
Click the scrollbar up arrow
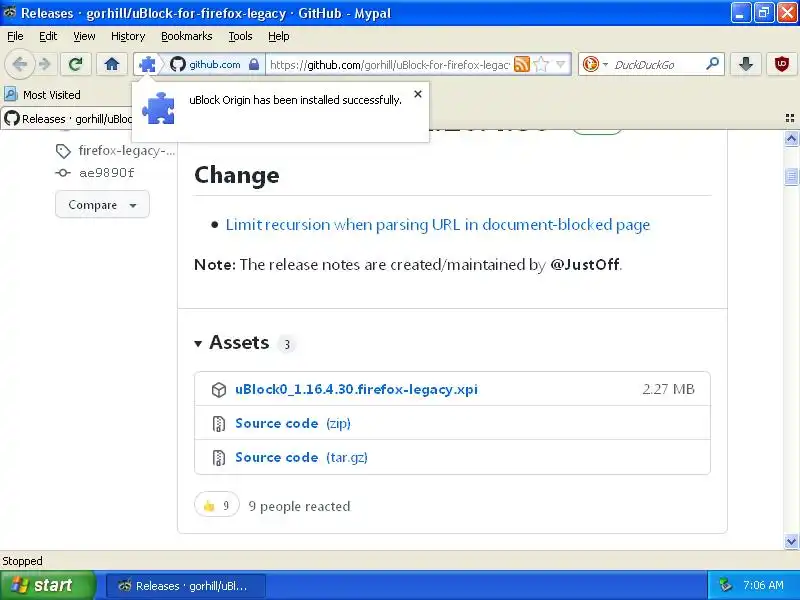click(x=791, y=139)
